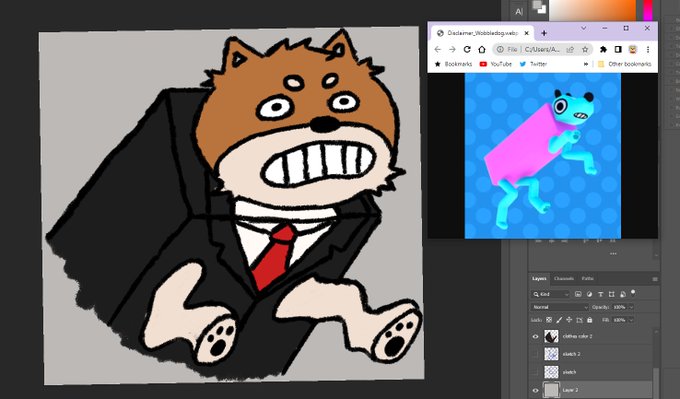This screenshot has height=399, width=680.
Task: Click the Fill 100% field
Action: (619, 320)
